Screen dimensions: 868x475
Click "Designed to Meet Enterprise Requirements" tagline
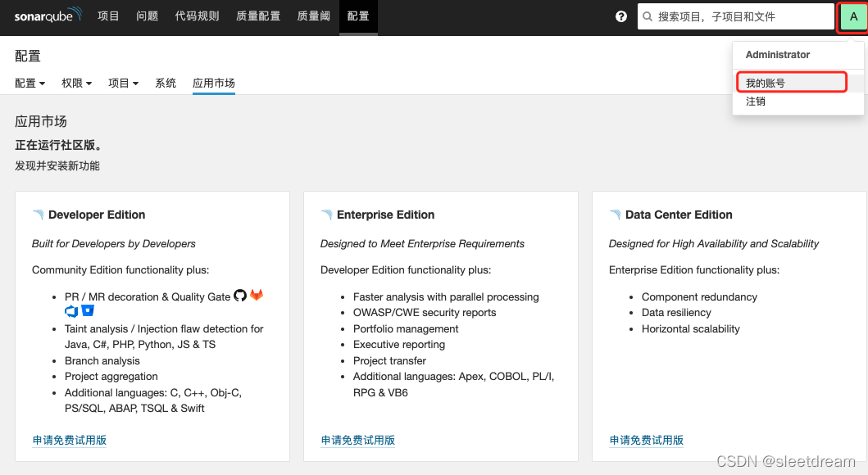point(422,244)
